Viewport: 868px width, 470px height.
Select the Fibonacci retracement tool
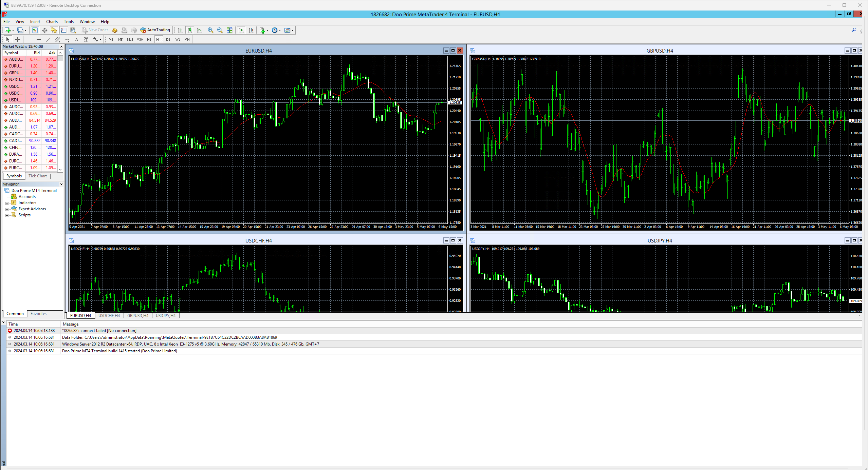pyautogui.click(x=67, y=40)
